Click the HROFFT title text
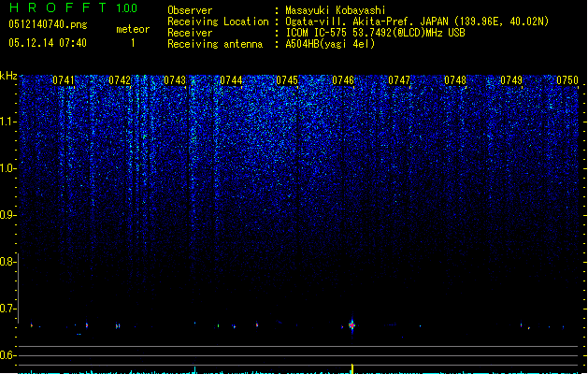Viewport: 588px width, 374px height. click(57, 7)
